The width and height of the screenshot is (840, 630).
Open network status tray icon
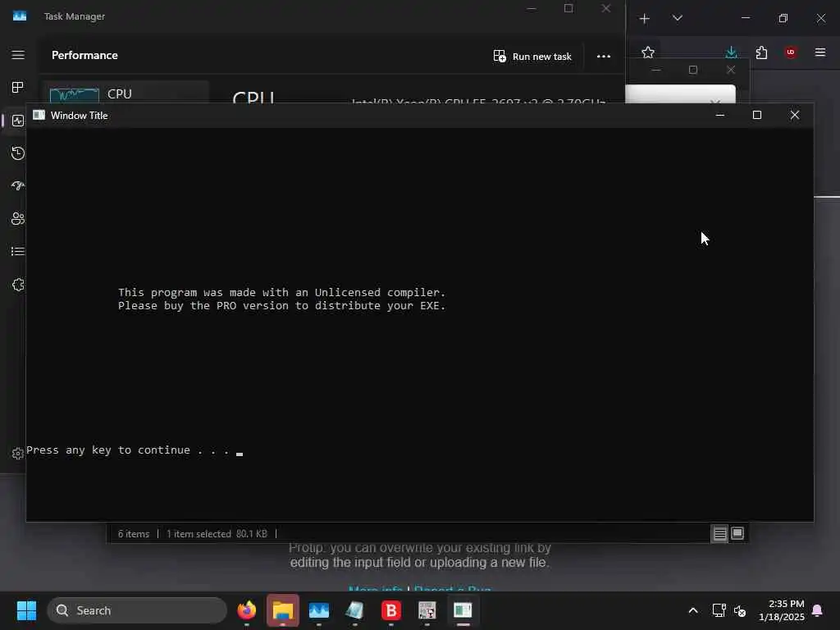(719, 610)
